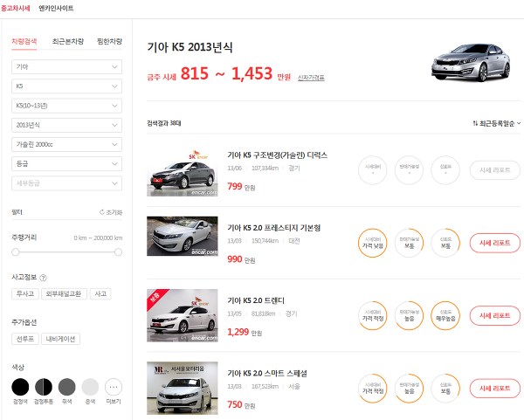Open the 중고차시세 top menu
The image size is (524, 420).
pyautogui.click(x=16, y=8)
